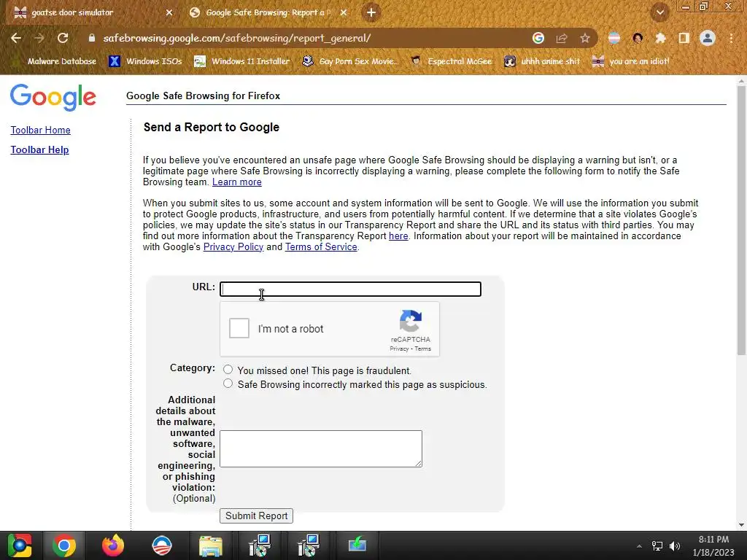Open the Chrome three-dot menu

point(731,38)
